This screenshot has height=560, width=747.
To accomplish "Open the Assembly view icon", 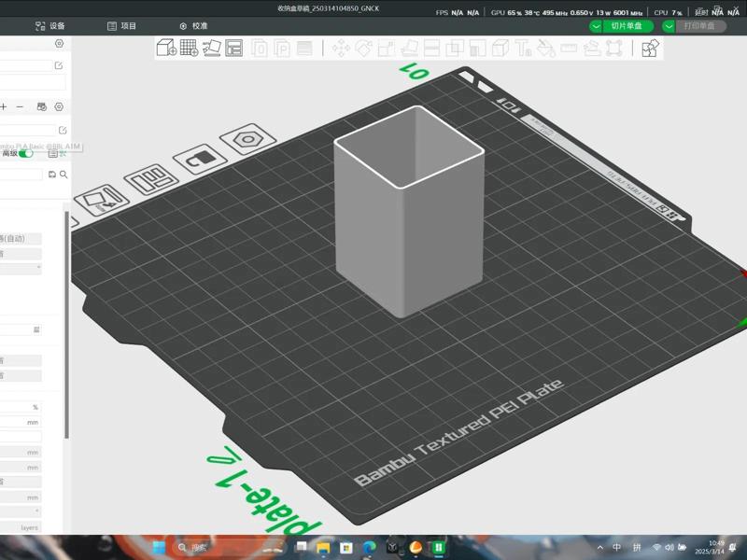I will [650, 48].
